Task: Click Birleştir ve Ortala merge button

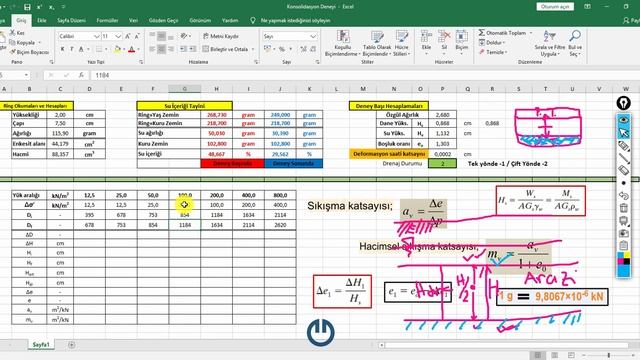Action: tap(225, 49)
